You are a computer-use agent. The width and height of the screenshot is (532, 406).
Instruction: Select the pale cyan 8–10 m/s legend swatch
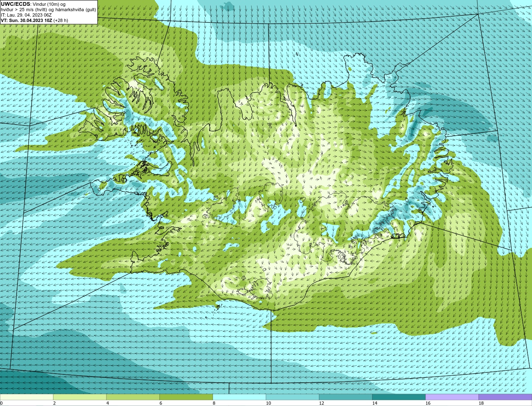239,397
